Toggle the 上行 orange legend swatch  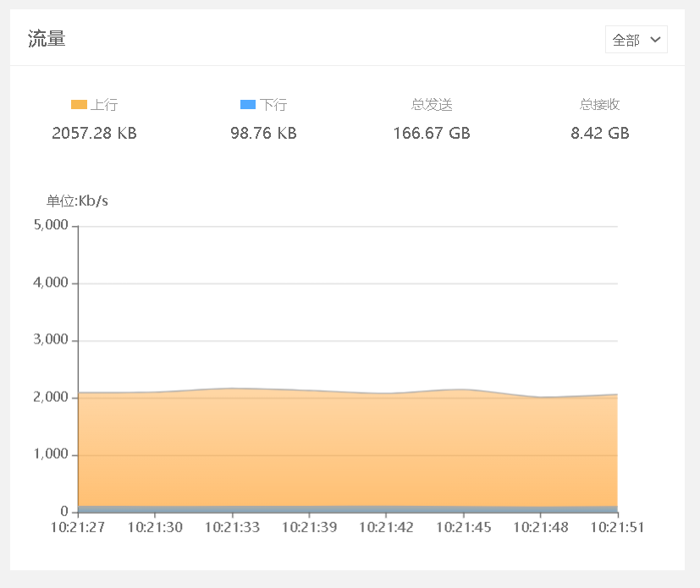[x=79, y=104]
